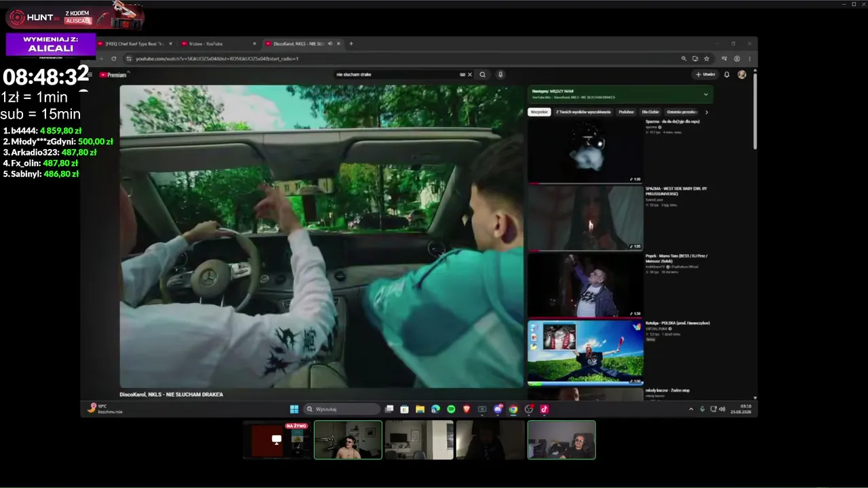Click the YouTube voice search microphone

pos(500,75)
